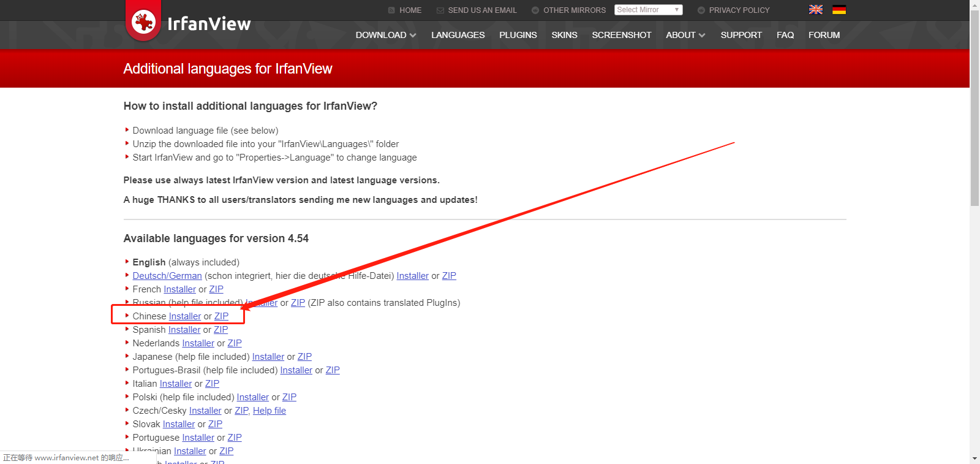The image size is (980, 464).
Task: Download French ZIP
Action: [x=216, y=289]
